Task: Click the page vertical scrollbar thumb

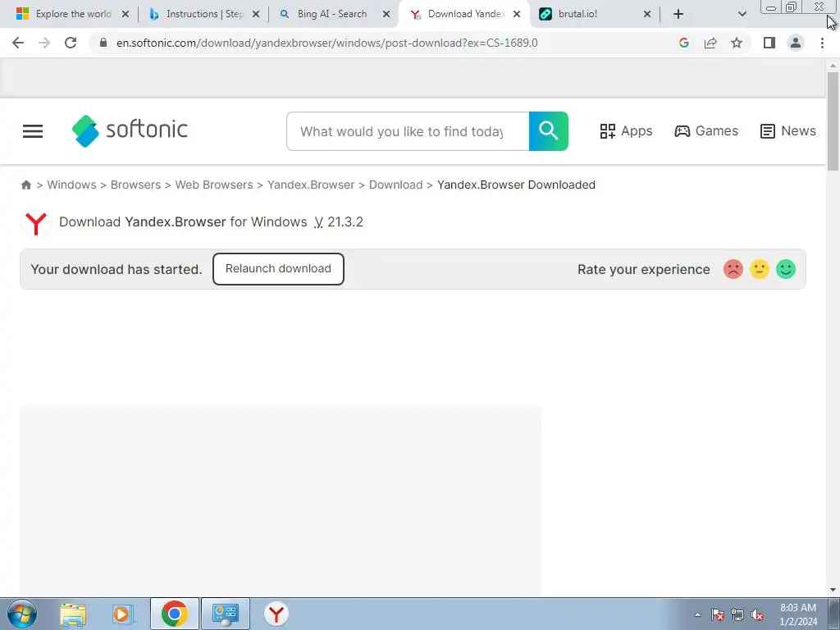Action: tap(833, 121)
